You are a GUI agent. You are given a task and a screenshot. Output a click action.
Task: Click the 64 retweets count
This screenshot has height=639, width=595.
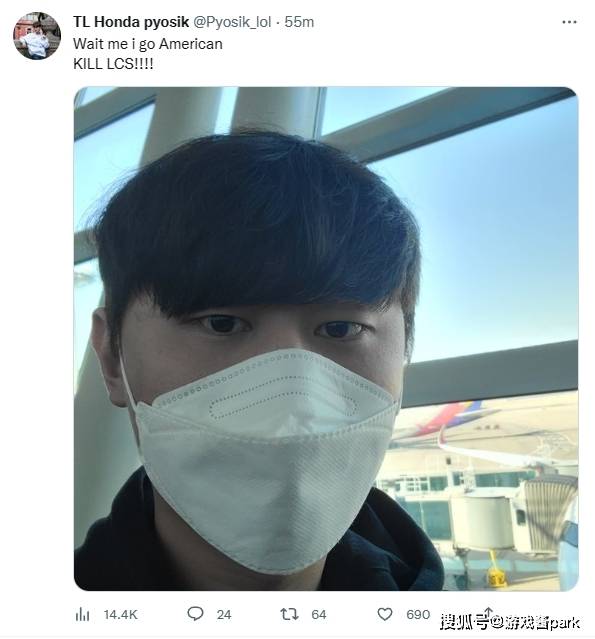319,615
